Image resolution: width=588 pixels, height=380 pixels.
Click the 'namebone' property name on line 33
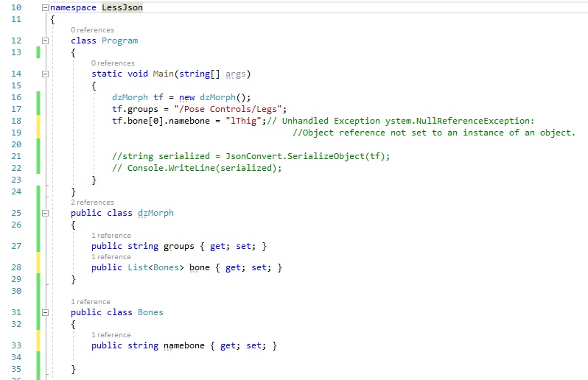click(184, 345)
